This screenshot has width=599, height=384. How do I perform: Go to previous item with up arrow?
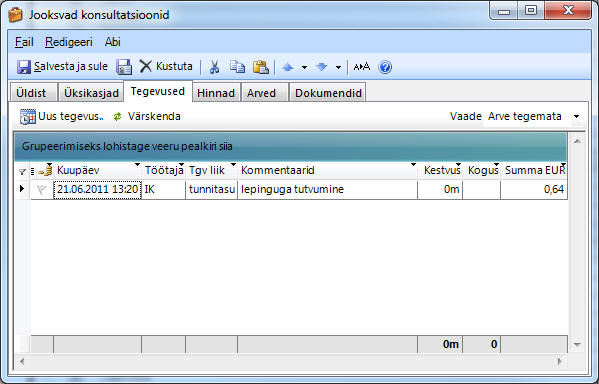288,67
